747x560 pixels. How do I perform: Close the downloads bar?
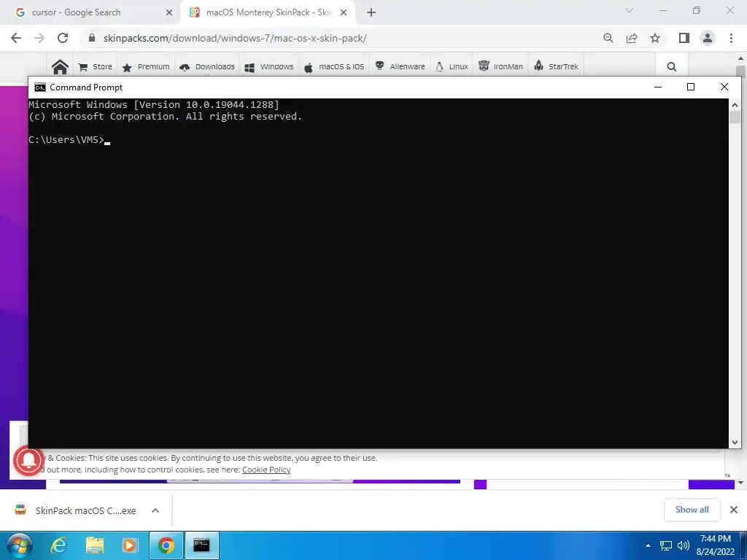pos(734,510)
